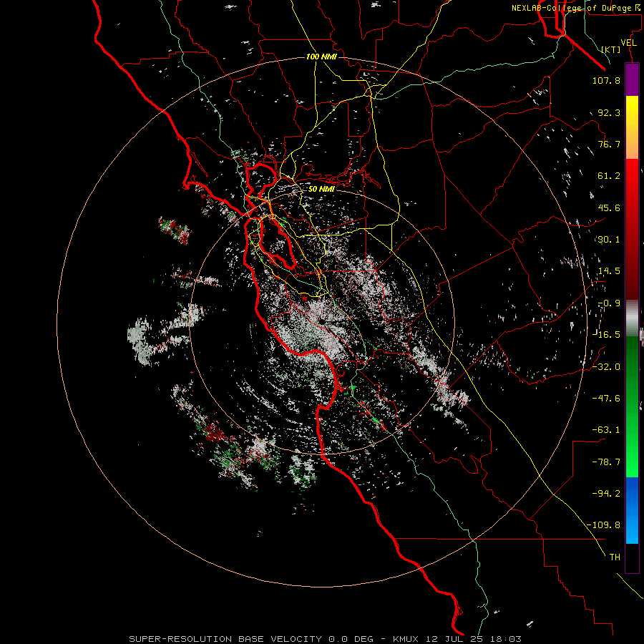This screenshot has height=644, width=644.
Task: Click the 92.3 velocity scale value
Action: point(609,112)
